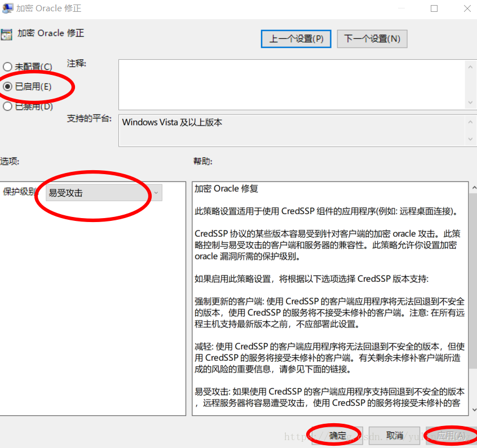Click the help panel scrollbar thumb
This screenshot has width=477, height=448.
pos(473,282)
